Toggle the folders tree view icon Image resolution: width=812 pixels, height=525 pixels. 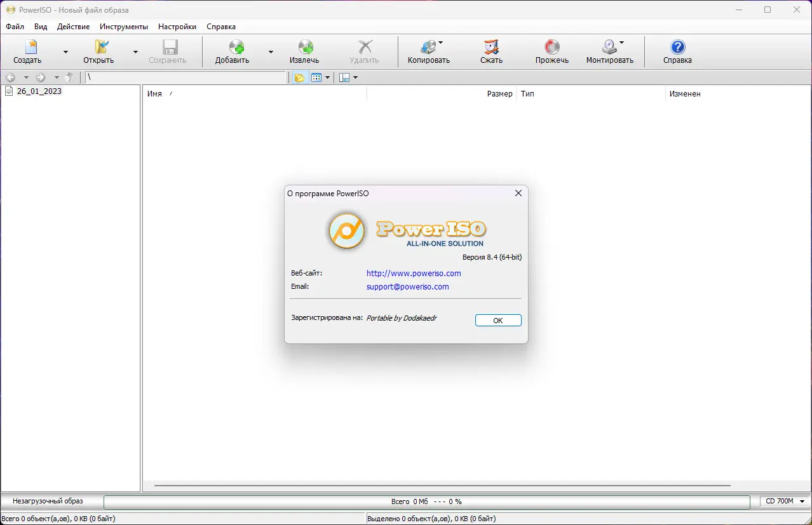coord(300,77)
